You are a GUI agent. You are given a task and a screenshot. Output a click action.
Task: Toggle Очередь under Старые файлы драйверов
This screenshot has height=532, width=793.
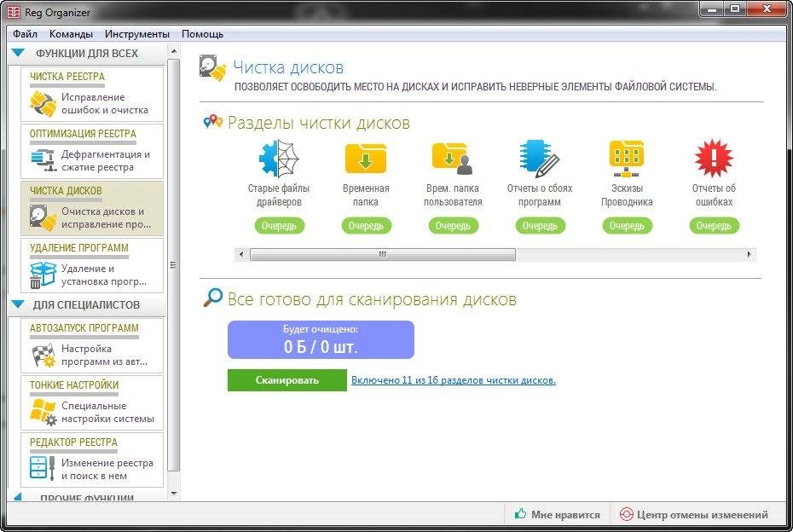[x=279, y=226]
